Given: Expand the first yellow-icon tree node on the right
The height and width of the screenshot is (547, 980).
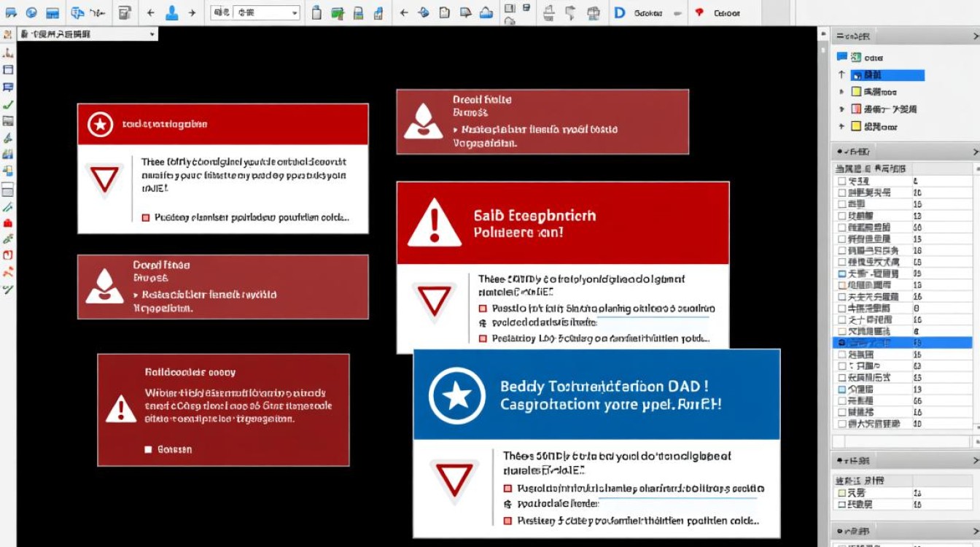Looking at the screenshot, I should point(842,92).
